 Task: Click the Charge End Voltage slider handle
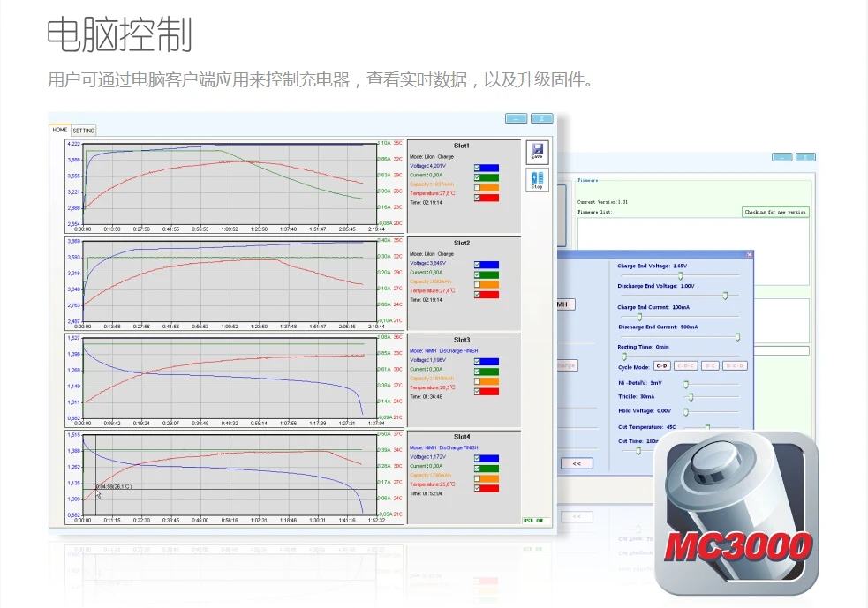[x=681, y=275]
